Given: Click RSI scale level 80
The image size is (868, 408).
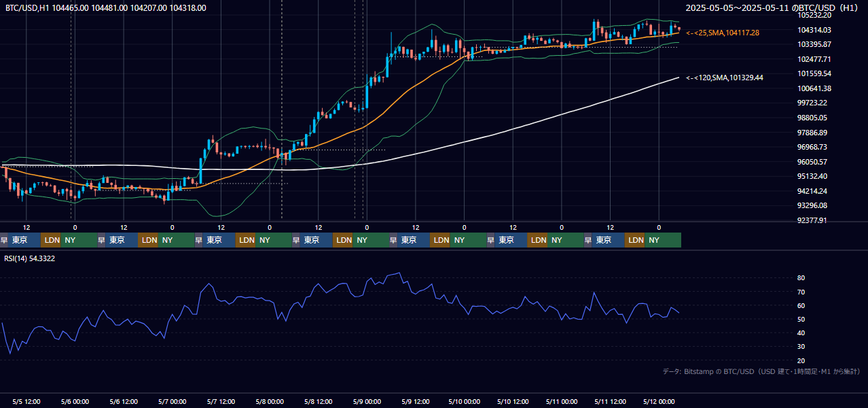Looking at the screenshot, I should [x=801, y=278].
